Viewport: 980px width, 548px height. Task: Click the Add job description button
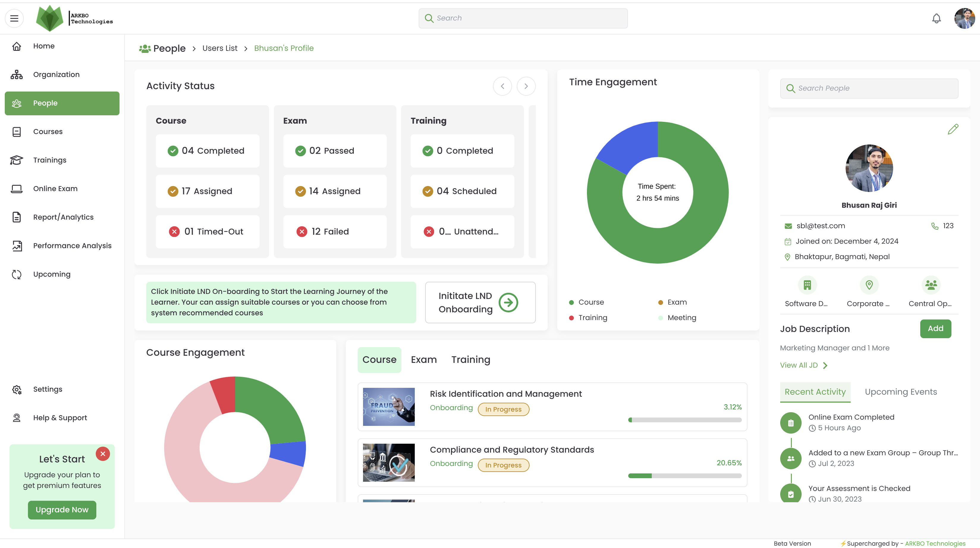click(935, 329)
